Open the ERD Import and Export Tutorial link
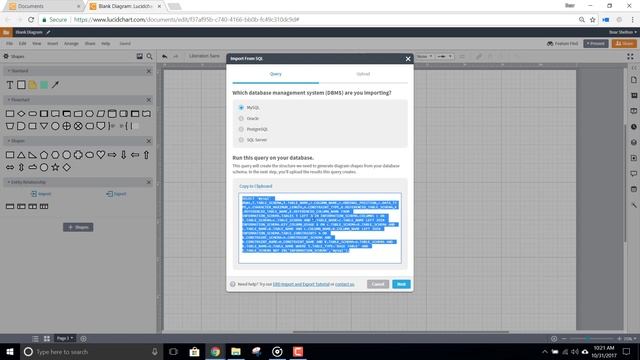The image size is (640, 360). (x=301, y=284)
